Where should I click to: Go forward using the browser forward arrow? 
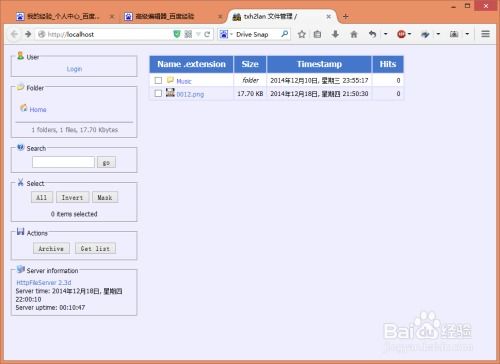click(x=28, y=34)
